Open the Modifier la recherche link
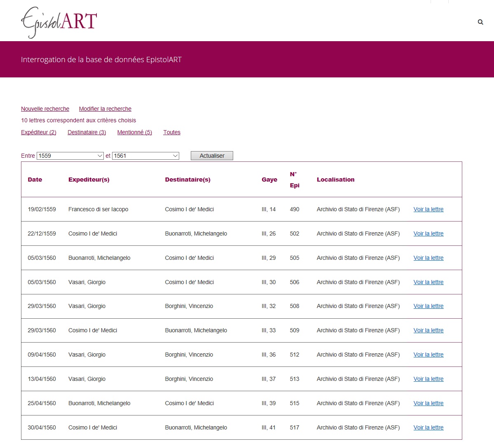 105,109
